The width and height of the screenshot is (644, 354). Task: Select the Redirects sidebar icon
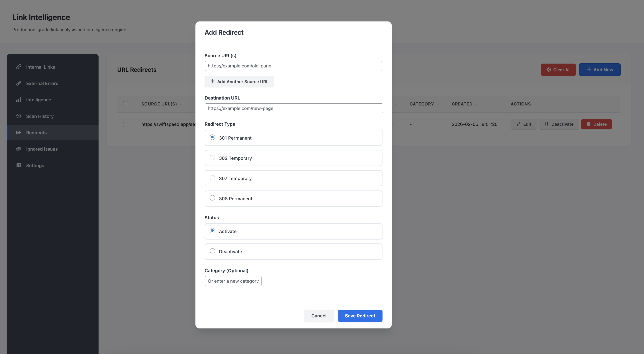click(19, 132)
